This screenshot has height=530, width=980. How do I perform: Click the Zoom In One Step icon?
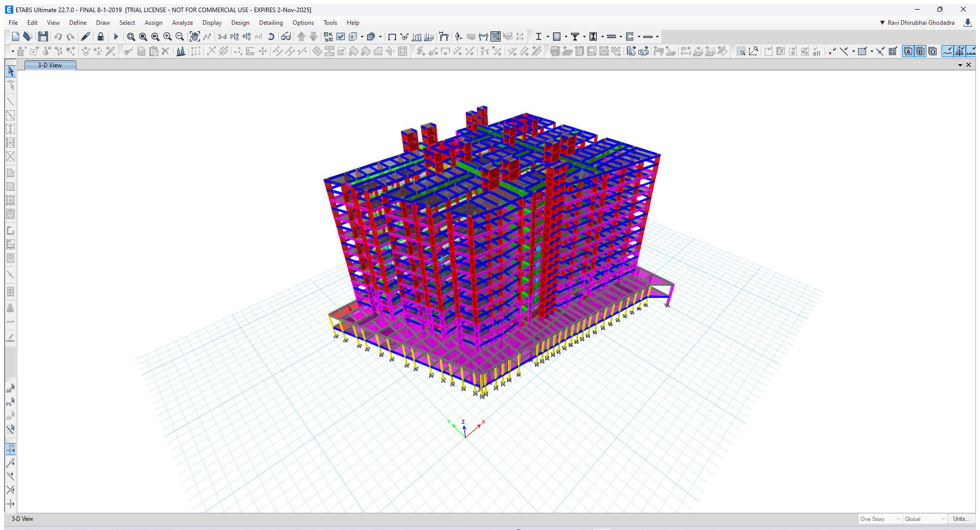pyautogui.click(x=168, y=36)
